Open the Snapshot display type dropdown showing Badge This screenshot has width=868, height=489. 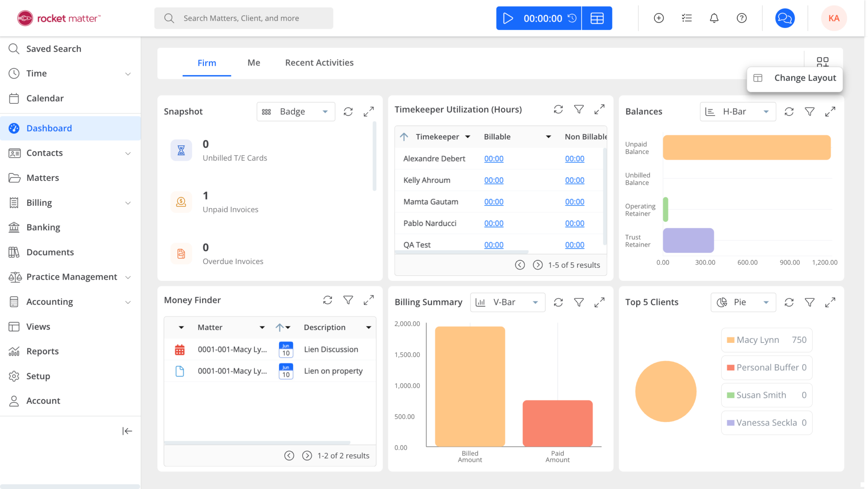click(295, 111)
